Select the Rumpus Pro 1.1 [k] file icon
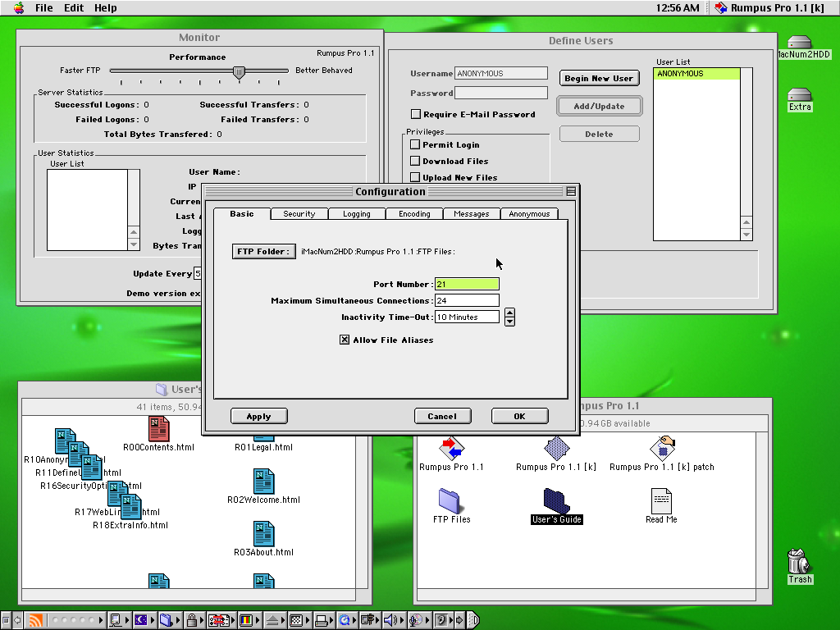 pyautogui.click(x=556, y=448)
